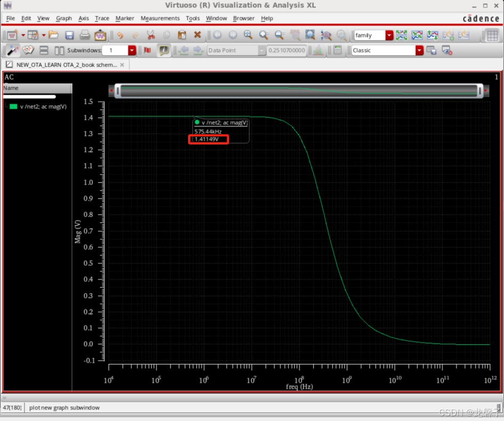Click the 0.2510700000 value field
The image size is (504, 421).
pos(287,51)
